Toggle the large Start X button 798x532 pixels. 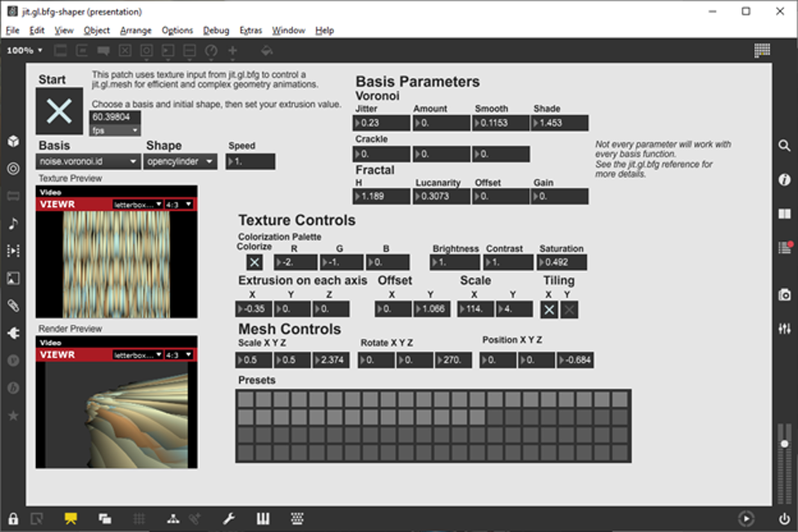pyautogui.click(x=59, y=111)
